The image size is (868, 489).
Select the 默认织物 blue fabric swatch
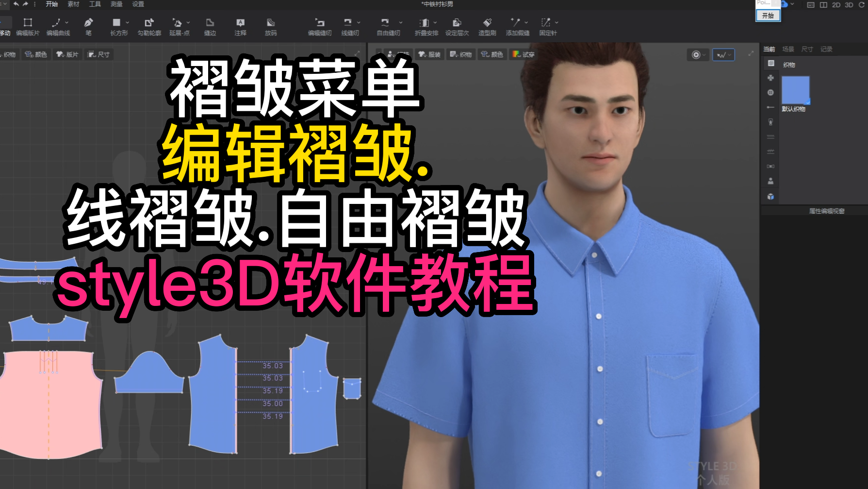(795, 90)
